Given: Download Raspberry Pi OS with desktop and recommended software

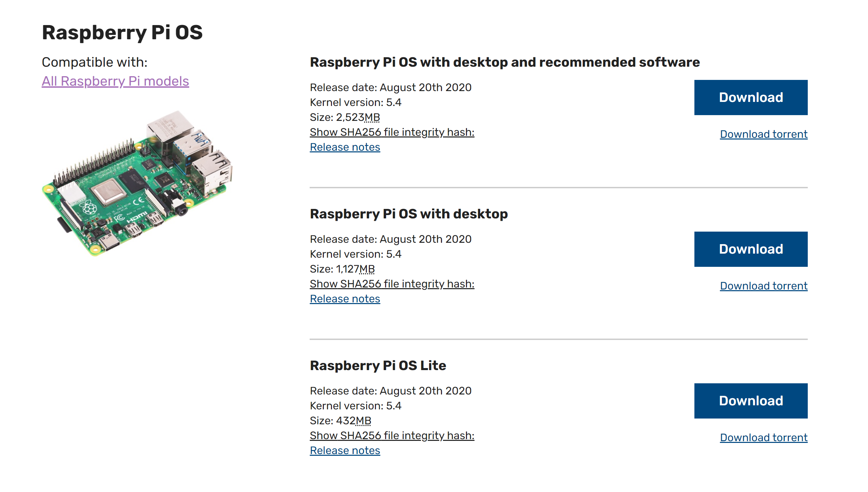Looking at the screenshot, I should click(751, 98).
